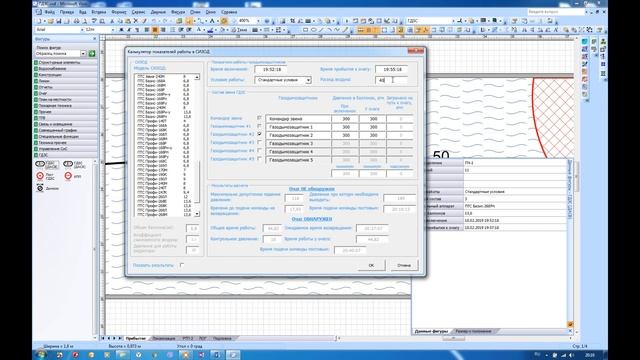This screenshot has width=640, height=360.
Task: Click the fill color icon in formatting toolbar
Action: [x=222, y=30]
